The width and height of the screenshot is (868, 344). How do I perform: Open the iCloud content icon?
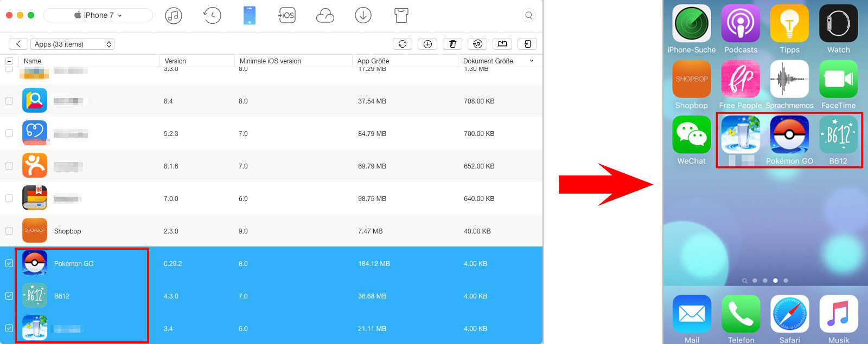[x=325, y=16]
